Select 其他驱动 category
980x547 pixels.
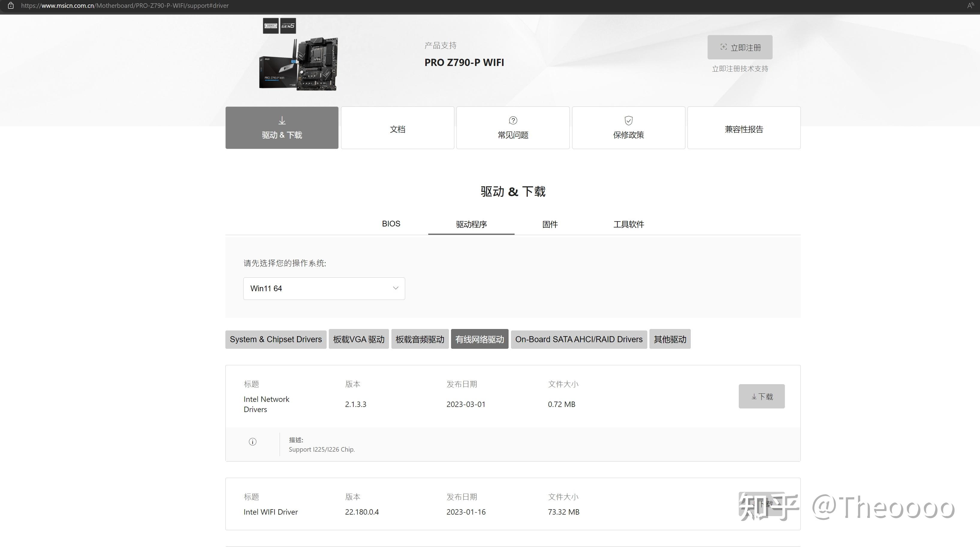670,339
